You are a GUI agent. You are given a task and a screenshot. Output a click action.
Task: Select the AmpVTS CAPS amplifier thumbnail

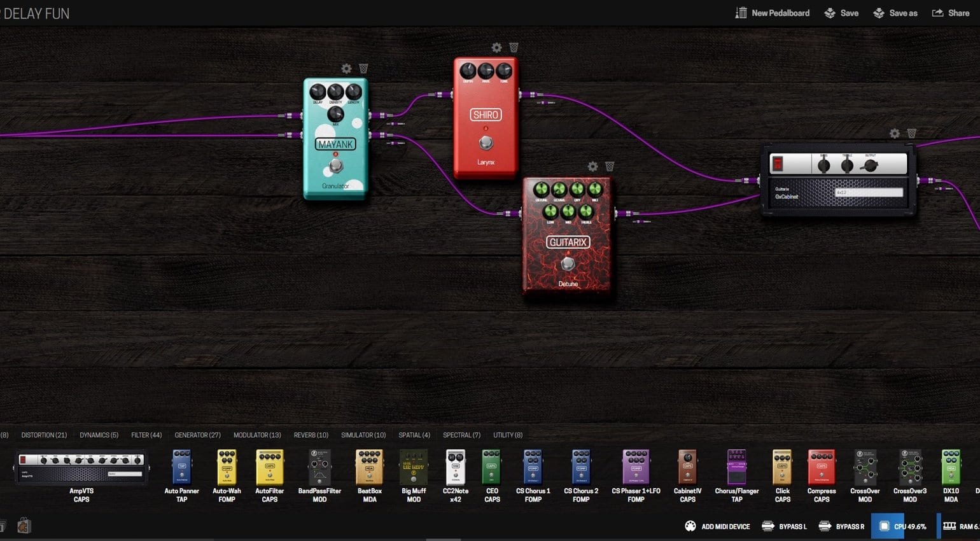click(81, 468)
